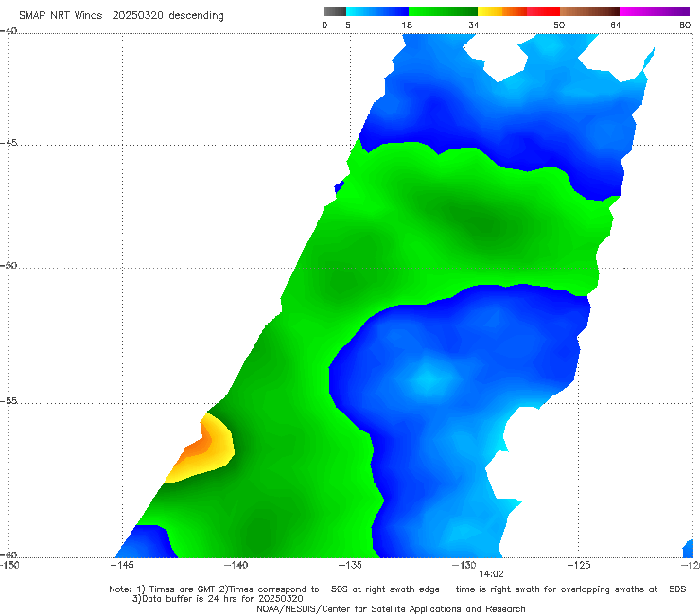This screenshot has height=615, width=700.
Task: Click the latitude label '-55'
Action: (9, 400)
